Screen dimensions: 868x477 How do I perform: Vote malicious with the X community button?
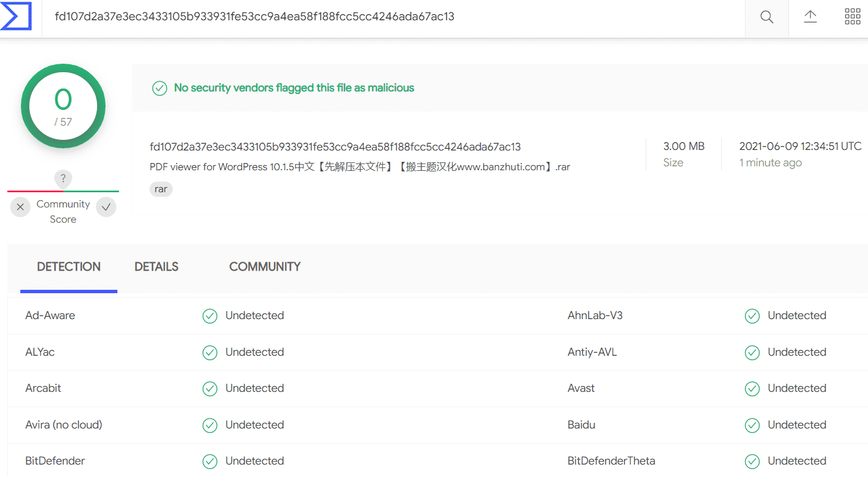point(20,207)
